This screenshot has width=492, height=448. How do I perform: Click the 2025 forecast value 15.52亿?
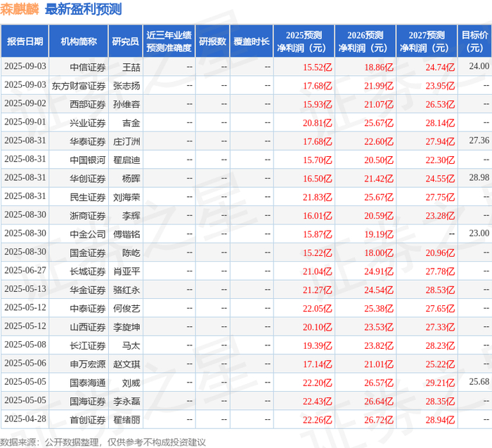[317, 68]
